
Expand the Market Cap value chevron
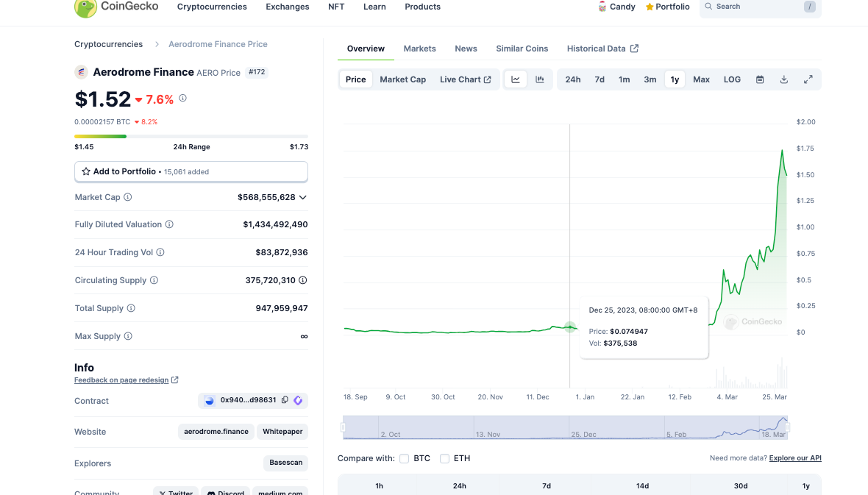click(303, 197)
